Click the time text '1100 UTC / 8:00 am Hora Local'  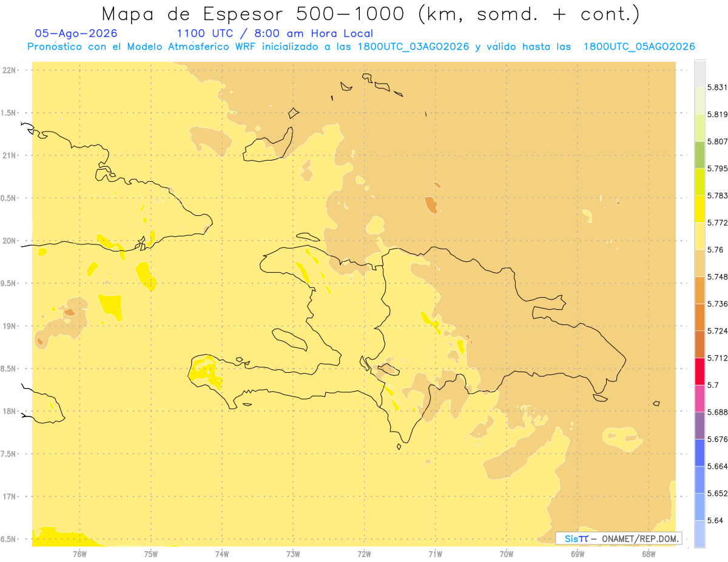click(275, 34)
